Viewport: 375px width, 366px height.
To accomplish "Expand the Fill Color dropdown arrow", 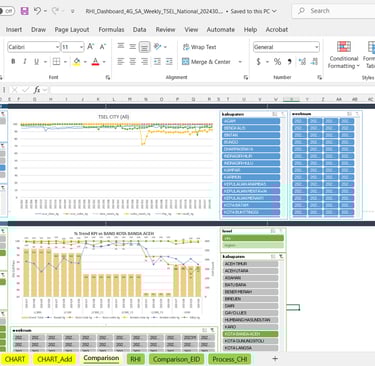I will point(85,62).
